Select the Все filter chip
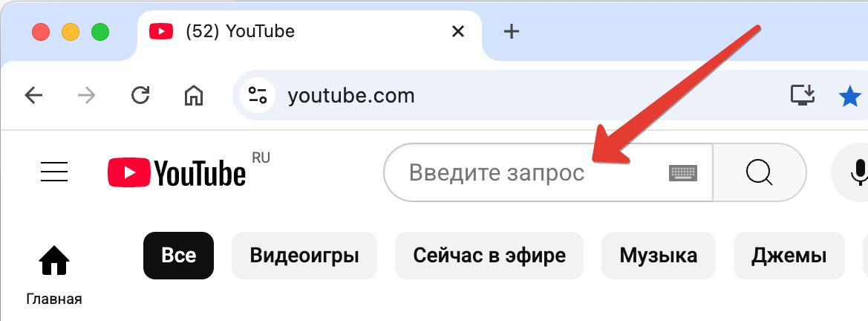Image resolution: width=868 pixels, height=321 pixels. pyautogui.click(x=178, y=256)
